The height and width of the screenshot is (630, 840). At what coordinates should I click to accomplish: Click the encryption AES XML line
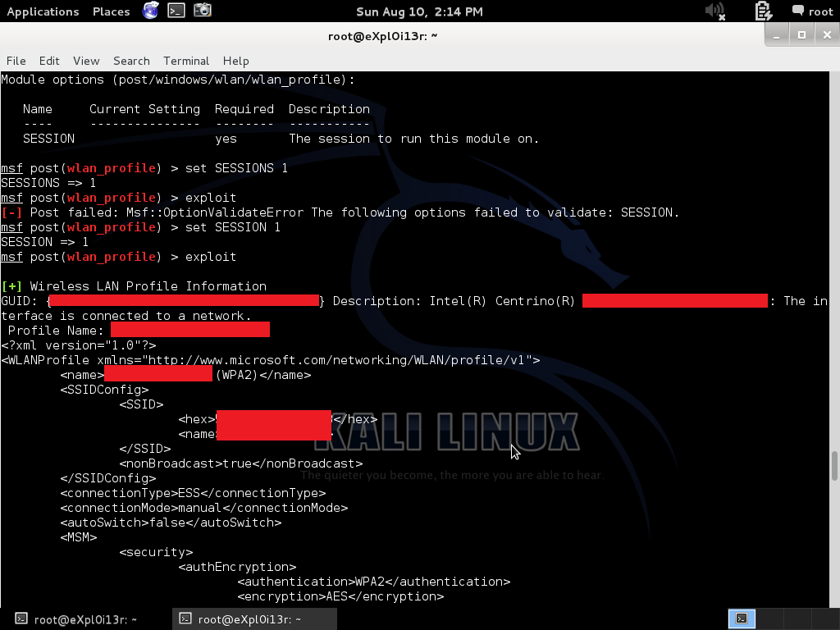tap(340, 596)
